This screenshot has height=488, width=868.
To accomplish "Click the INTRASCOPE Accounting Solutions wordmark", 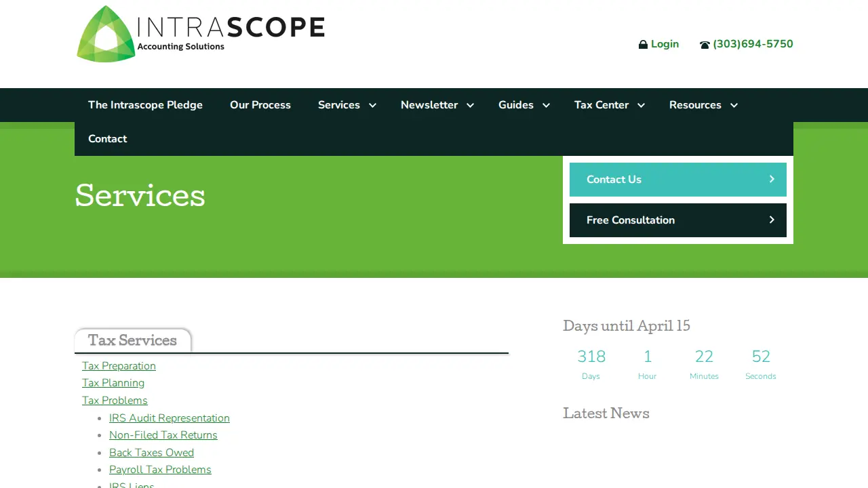I will point(231,33).
